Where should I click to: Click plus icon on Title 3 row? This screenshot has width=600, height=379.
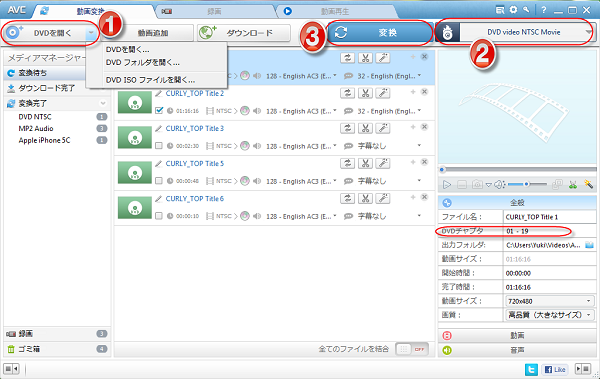click(x=413, y=127)
